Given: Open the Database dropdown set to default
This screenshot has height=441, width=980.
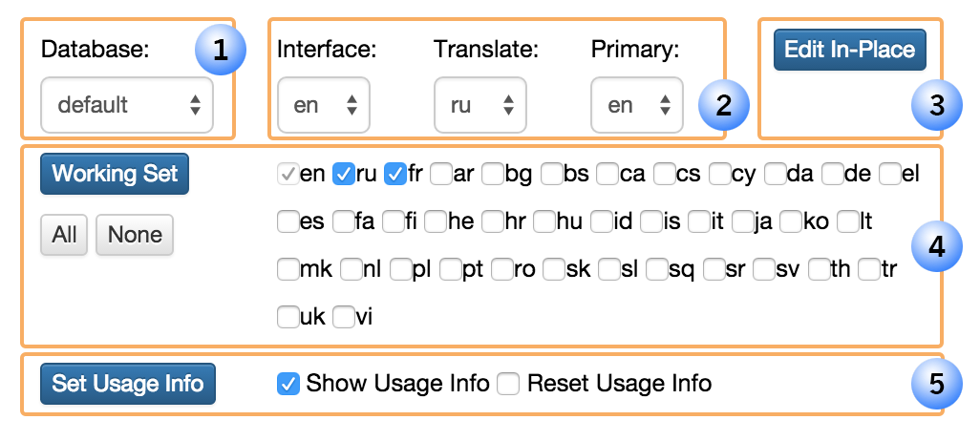Looking at the screenshot, I should 127,105.
